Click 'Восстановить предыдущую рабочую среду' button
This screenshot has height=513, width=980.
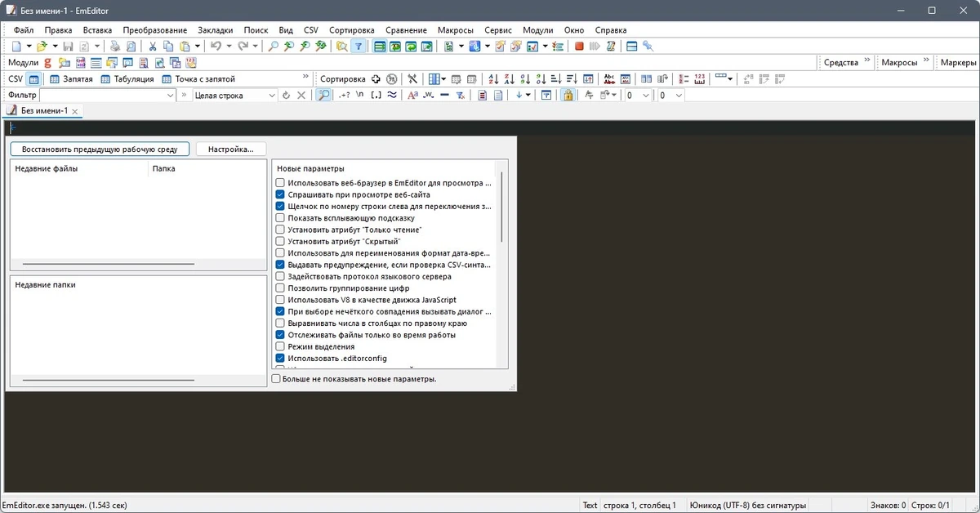(100, 149)
